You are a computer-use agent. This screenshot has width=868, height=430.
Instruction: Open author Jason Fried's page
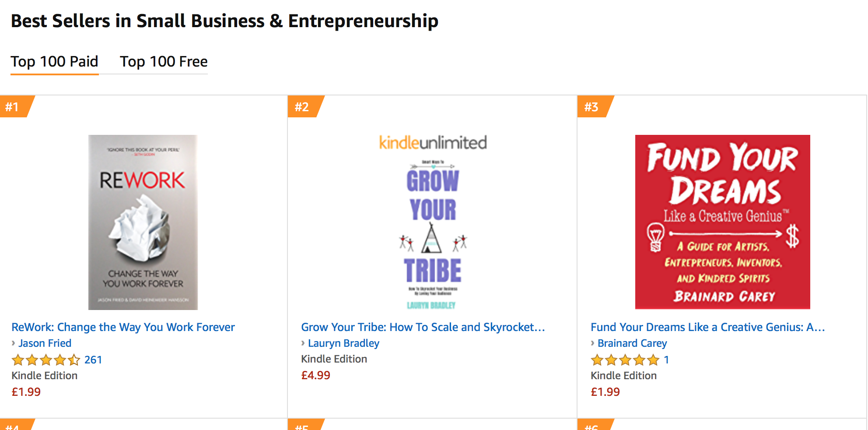[x=45, y=343]
